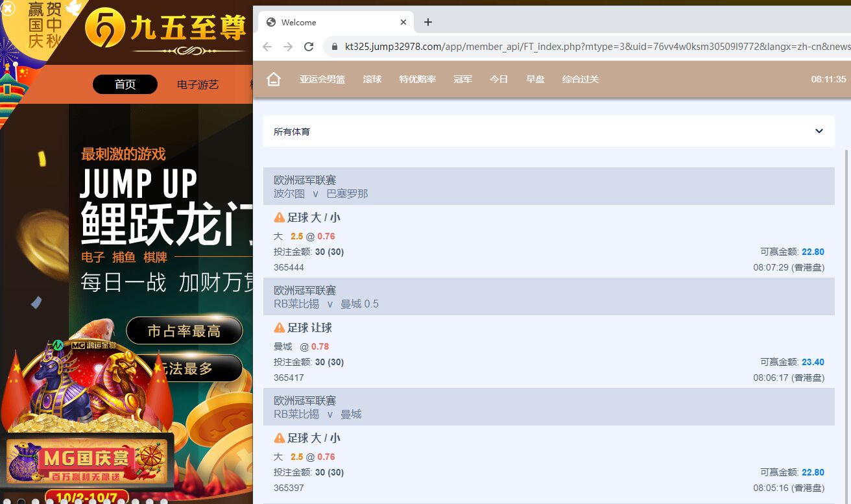Viewport: 851px width, 504px height.
Task: Click bet number 365444
Action: coord(289,267)
